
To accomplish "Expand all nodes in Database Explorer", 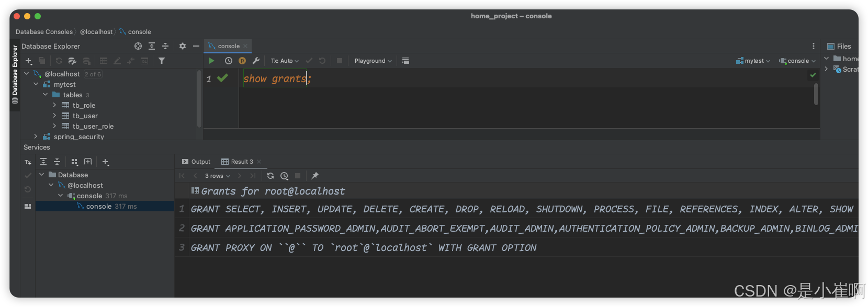I will [x=152, y=46].
